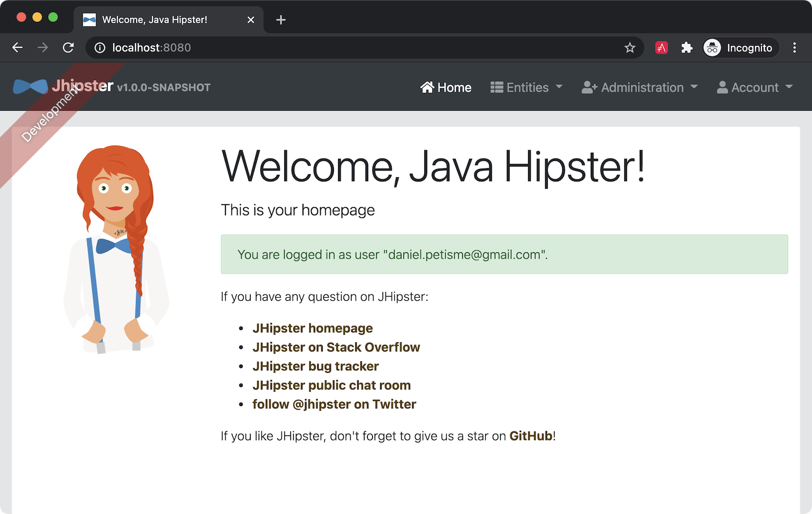Go to Home in the navbar
The height and width of the screenshot is (514, 812).
pos(446,87)
